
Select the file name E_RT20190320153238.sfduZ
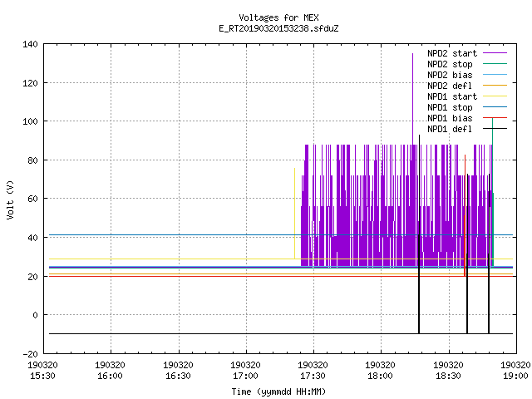[x=278, y=28]
